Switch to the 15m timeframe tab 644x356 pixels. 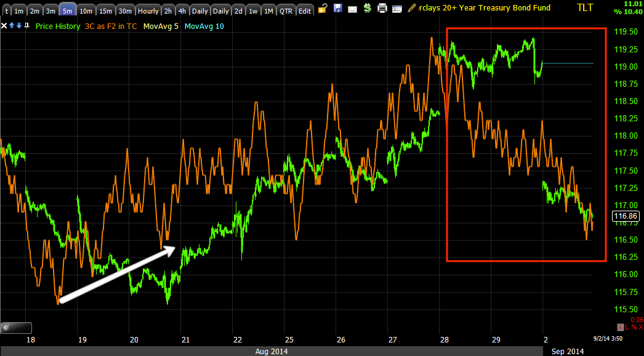(105, 10)
